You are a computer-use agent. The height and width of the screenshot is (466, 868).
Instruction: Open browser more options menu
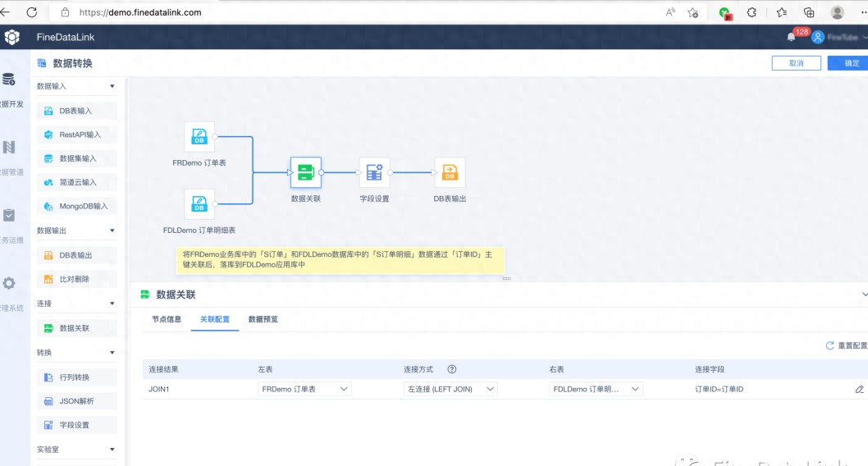click(x=863, y=12)
